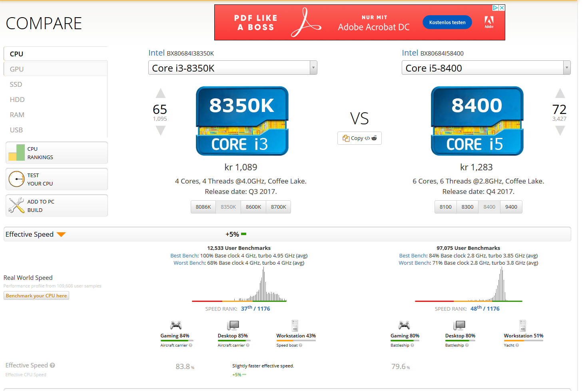The image size is (588, 391).
Task: Click the 8400 Core i5 chip image
Action: [x=477, y=121]
